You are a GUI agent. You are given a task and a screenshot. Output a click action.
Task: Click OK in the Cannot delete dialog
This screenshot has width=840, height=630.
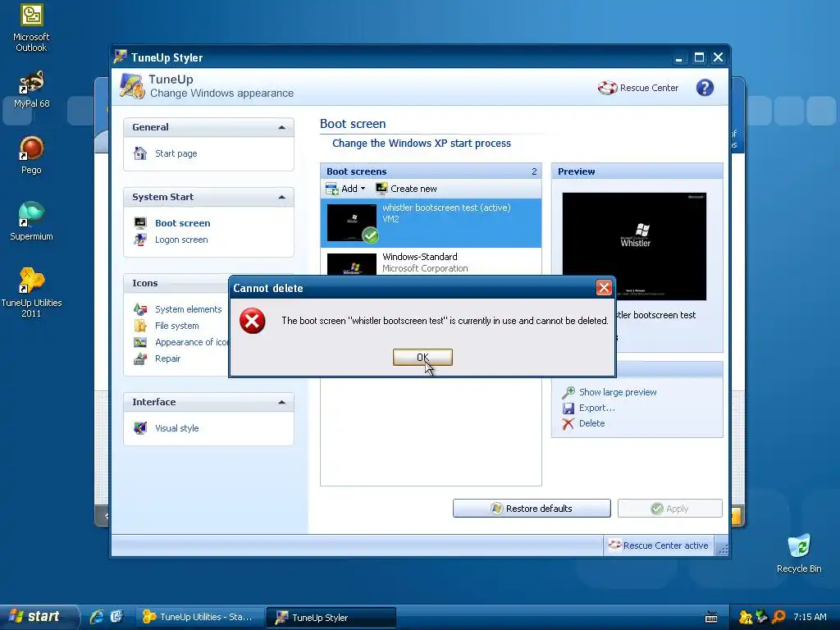(422, 358)
